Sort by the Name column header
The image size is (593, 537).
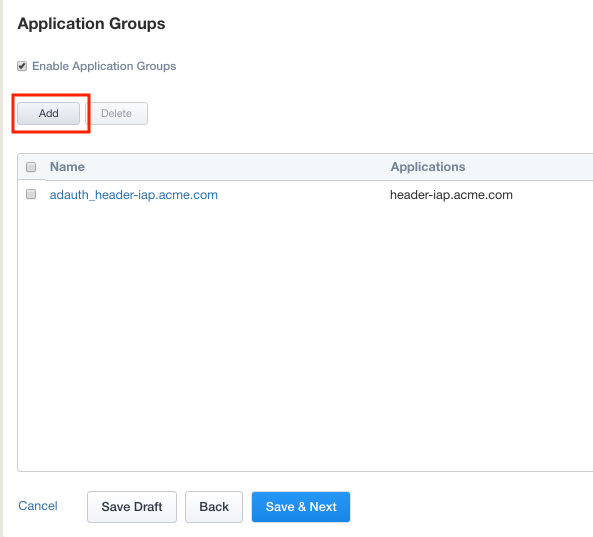click(67, 167)
